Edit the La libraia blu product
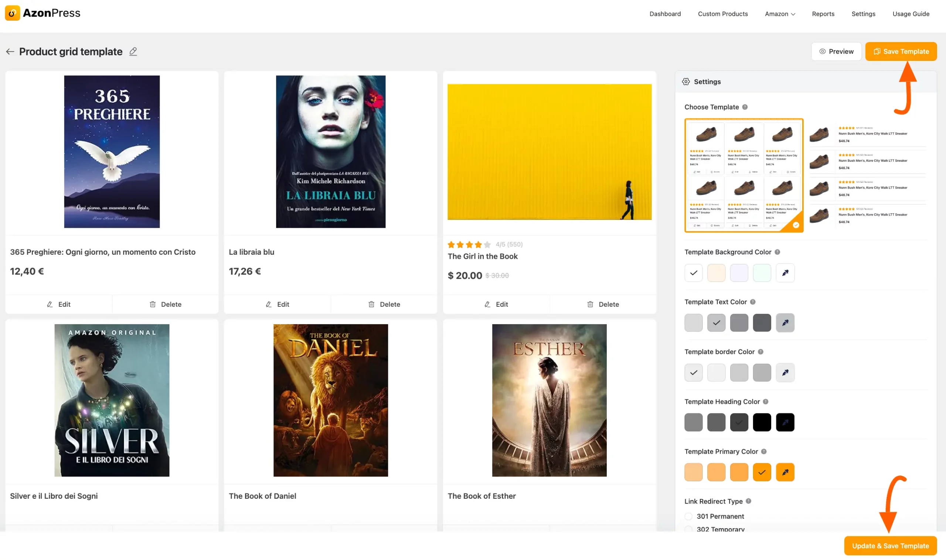This screenshot has width=946, height=560. 278,304
